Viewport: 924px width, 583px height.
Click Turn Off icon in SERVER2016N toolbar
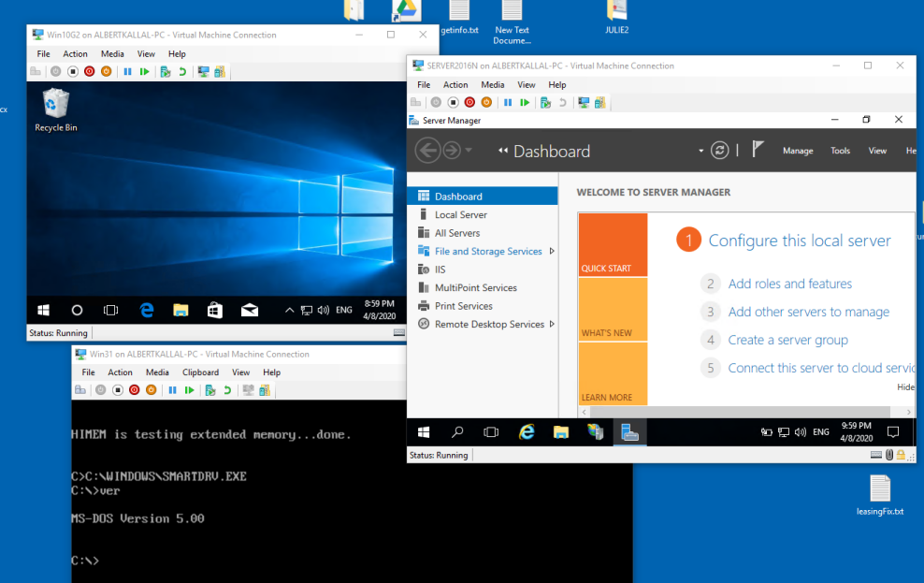tap(453, 103)
